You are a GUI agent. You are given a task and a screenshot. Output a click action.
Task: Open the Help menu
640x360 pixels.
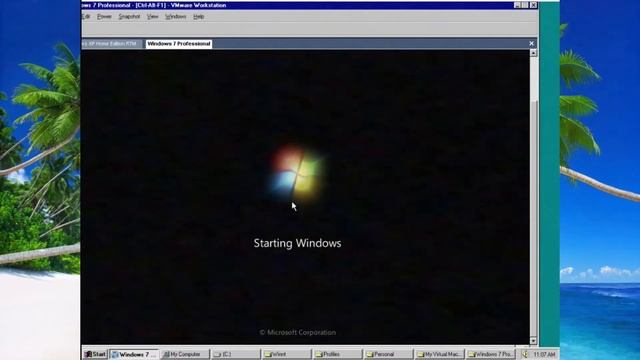198,17
